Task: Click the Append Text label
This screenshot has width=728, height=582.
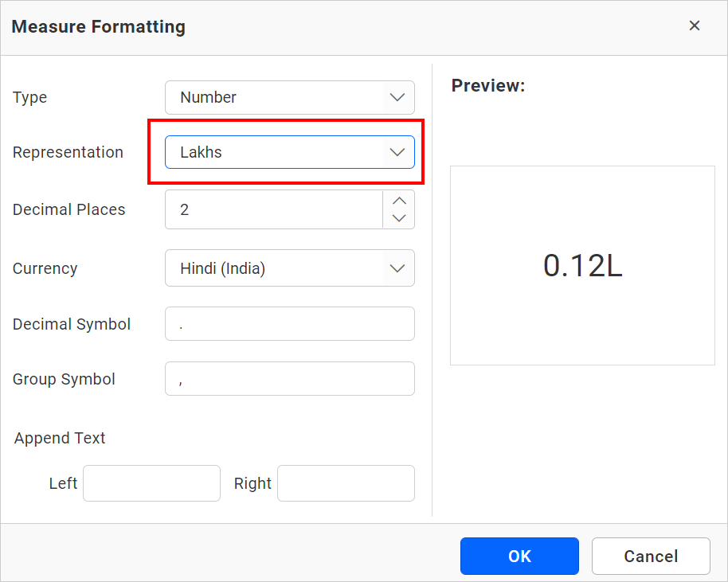Action: 60,438
